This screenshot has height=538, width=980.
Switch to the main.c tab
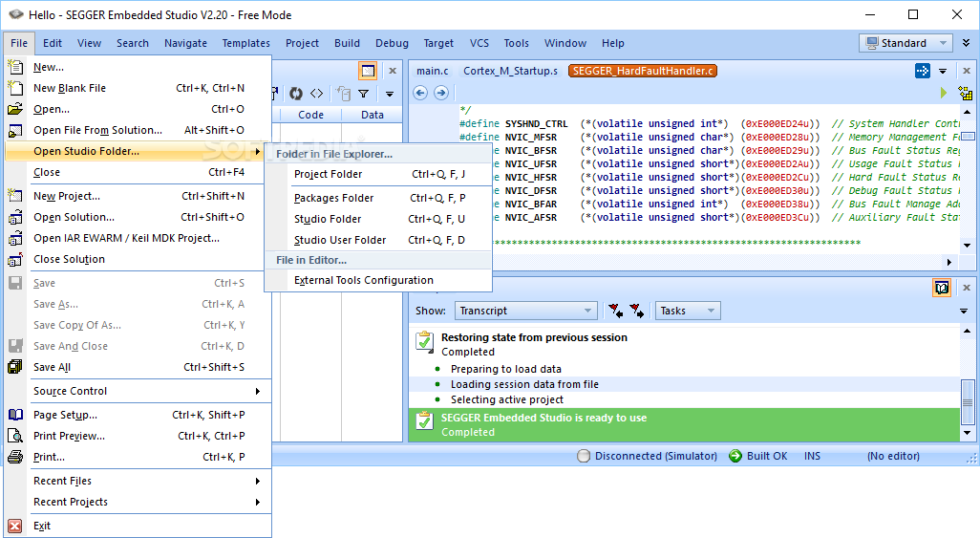coord(433,71)
